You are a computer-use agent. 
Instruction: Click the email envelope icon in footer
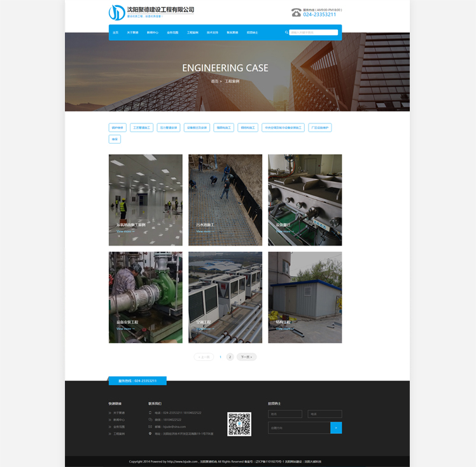coord(150,426)
